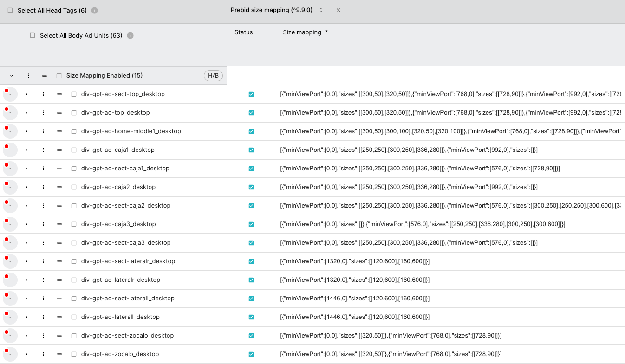The width and height of the screenshot is (625, 364).
Task: Open the kebab menu on the Size Mapping Enabled header
Action: pos(28,75)
